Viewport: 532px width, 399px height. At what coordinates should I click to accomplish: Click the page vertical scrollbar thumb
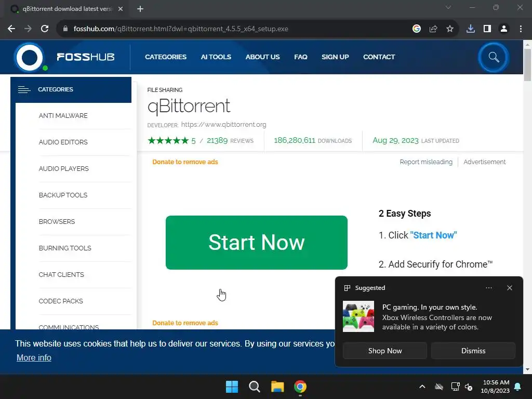527,65
